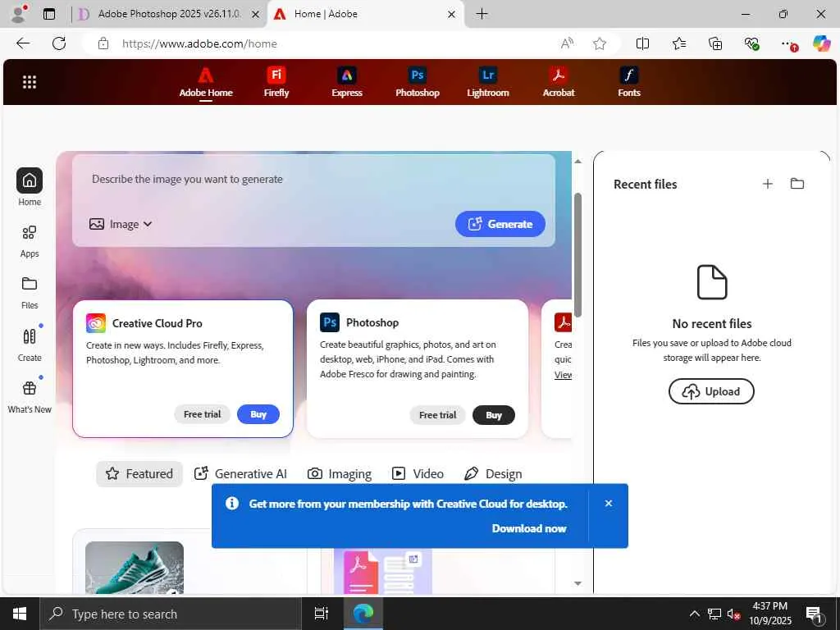The width and height of the screenshot is (840, 630).
Task: Click the Acrobat icon on partial card
Action: (563, 322)
